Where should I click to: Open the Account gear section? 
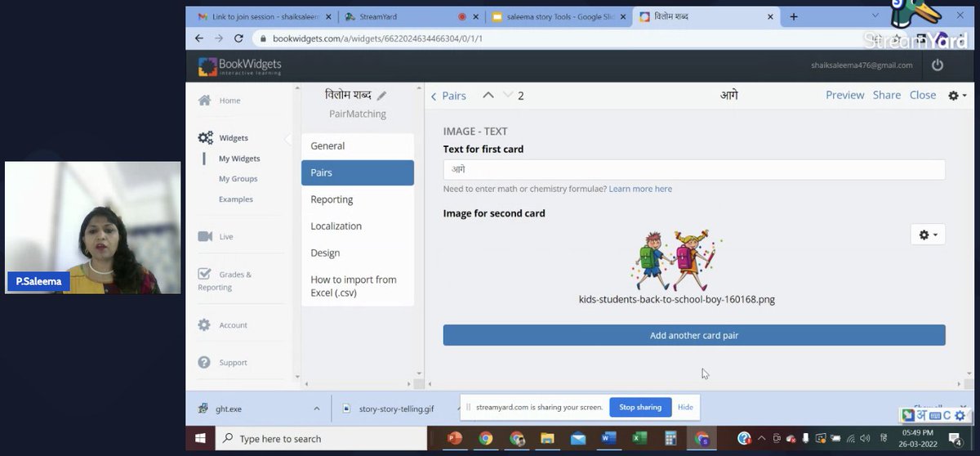[x=223, y=325]
